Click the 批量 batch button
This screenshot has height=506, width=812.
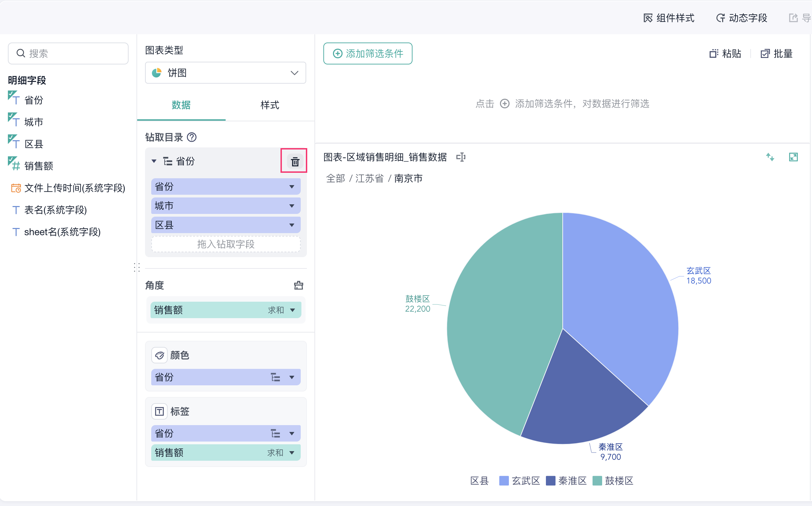(776, 53)
